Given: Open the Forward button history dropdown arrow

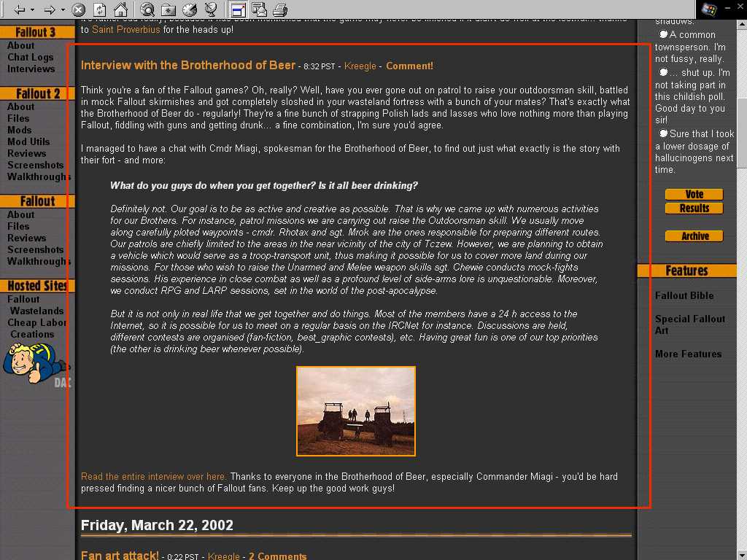Looking at the screenshot, I should point(63,9).
